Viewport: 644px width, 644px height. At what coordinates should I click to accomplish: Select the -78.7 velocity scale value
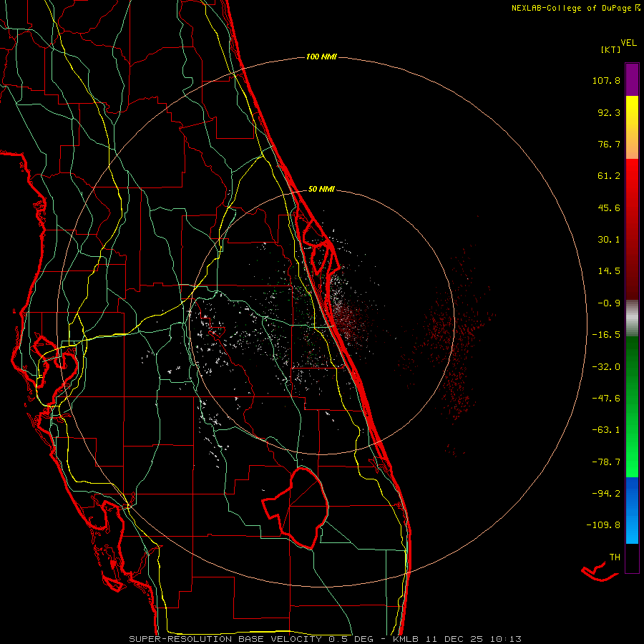tap(606, 462)
